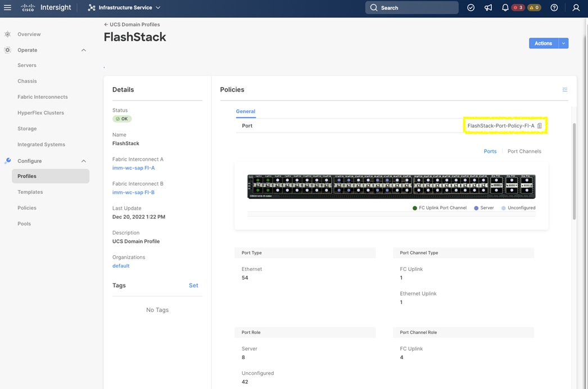The height and width of the screenshot is (389, 588).
Task: Click into the Search field
Action: tap(411, 7)
